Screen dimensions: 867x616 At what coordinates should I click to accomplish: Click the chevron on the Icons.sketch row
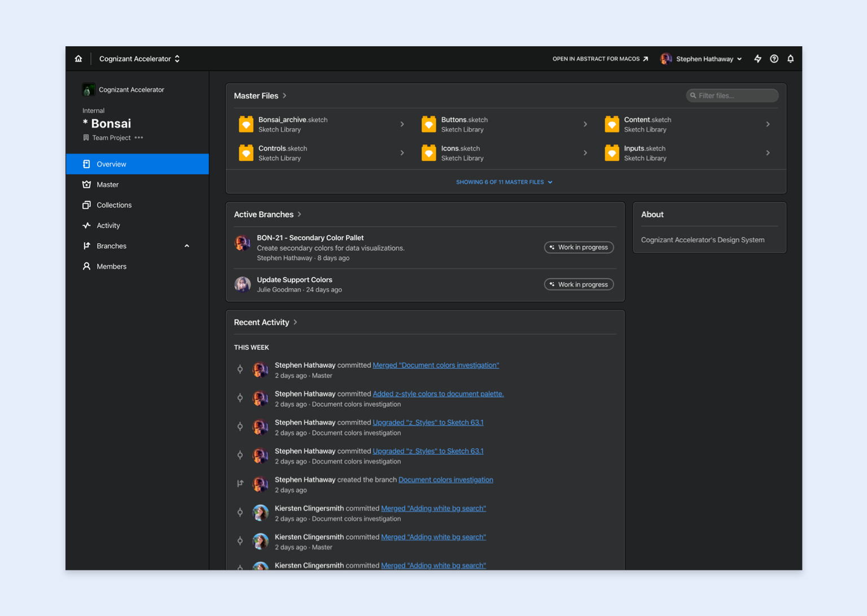coord(585,153)
